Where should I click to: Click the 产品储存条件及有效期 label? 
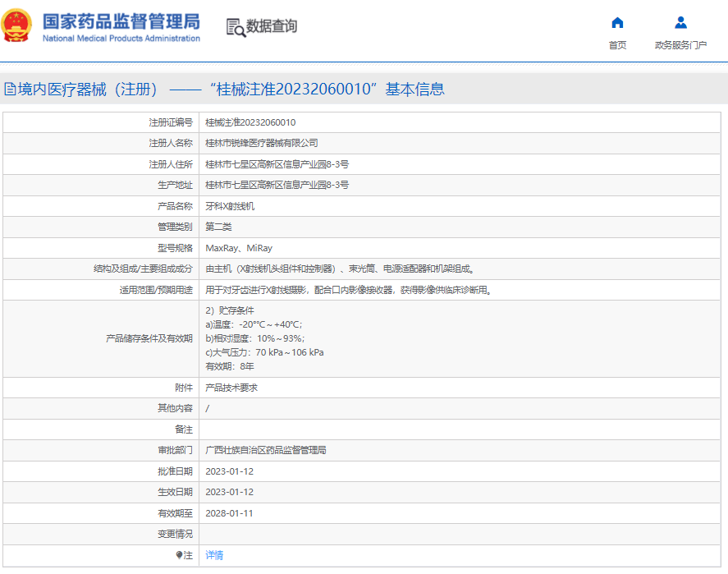pyautogui.click(x=149, y=338)
